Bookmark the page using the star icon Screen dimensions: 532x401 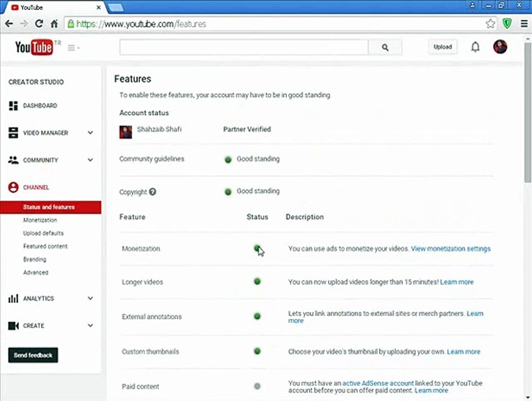click(x=490, y=24)
